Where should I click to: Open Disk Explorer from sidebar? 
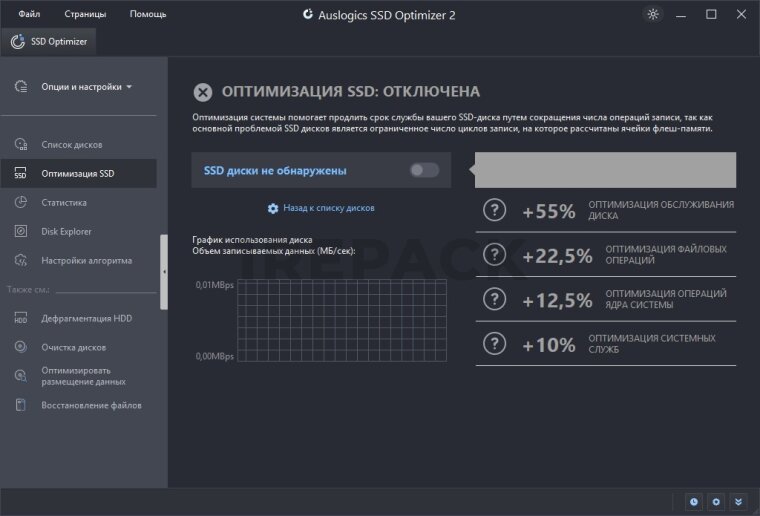pos(66,232)
